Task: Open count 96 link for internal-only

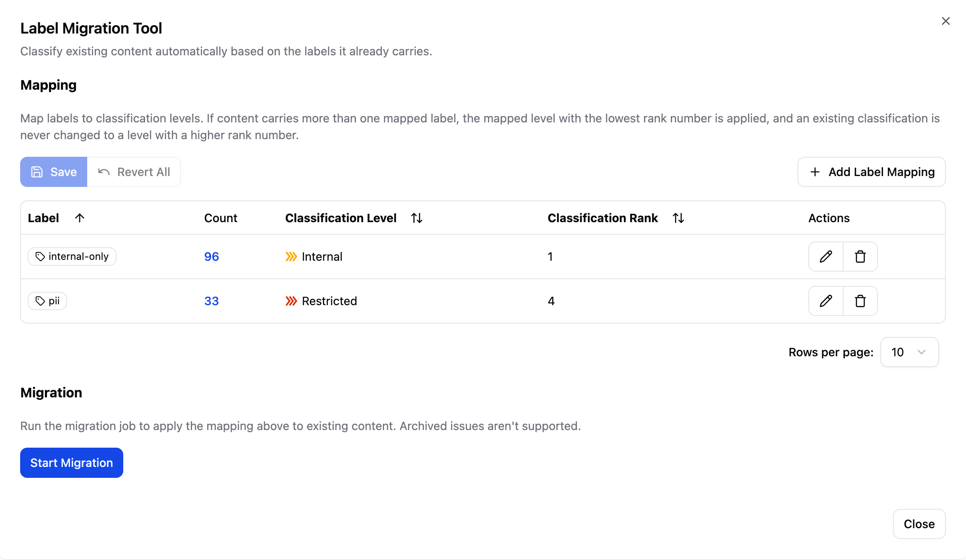Action: point(212,257)
